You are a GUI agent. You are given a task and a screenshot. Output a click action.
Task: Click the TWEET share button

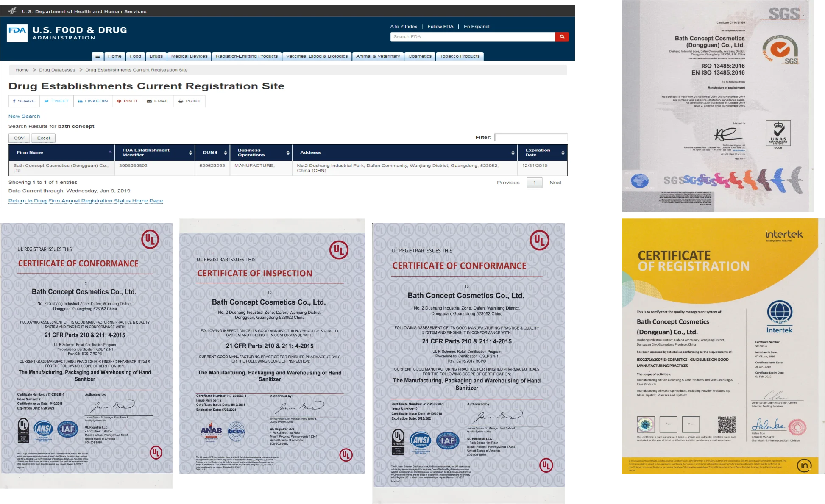[56, 101]
